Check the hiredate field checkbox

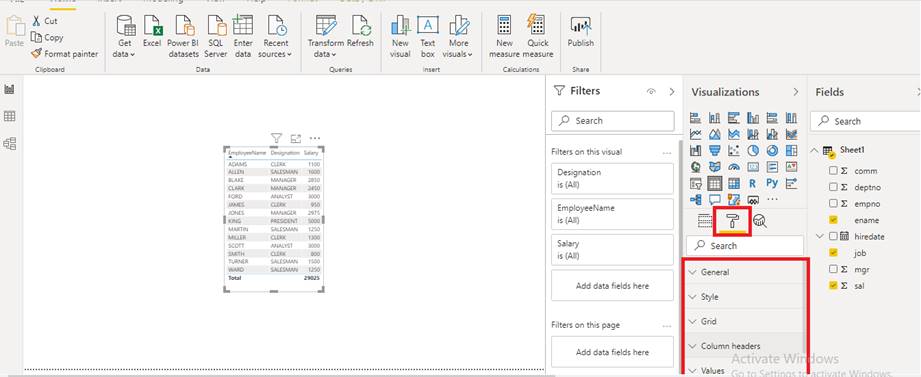(833, 237)
